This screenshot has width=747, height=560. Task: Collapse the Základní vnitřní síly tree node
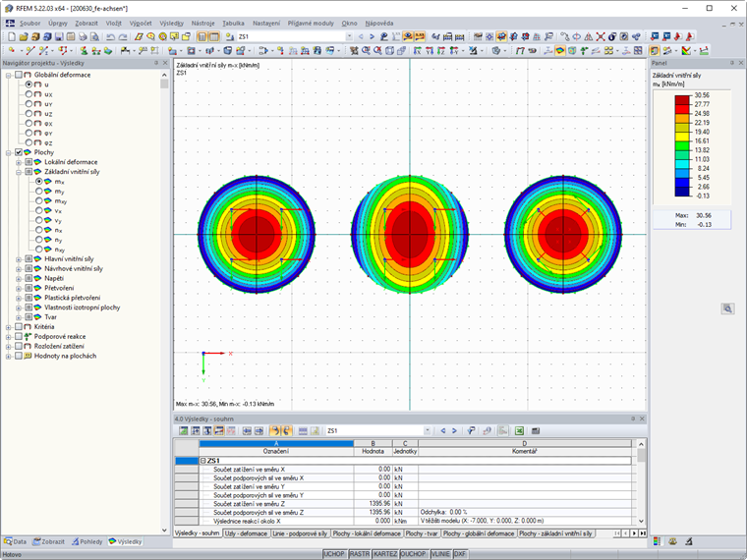pyautogui.click(x=19, y=172)
